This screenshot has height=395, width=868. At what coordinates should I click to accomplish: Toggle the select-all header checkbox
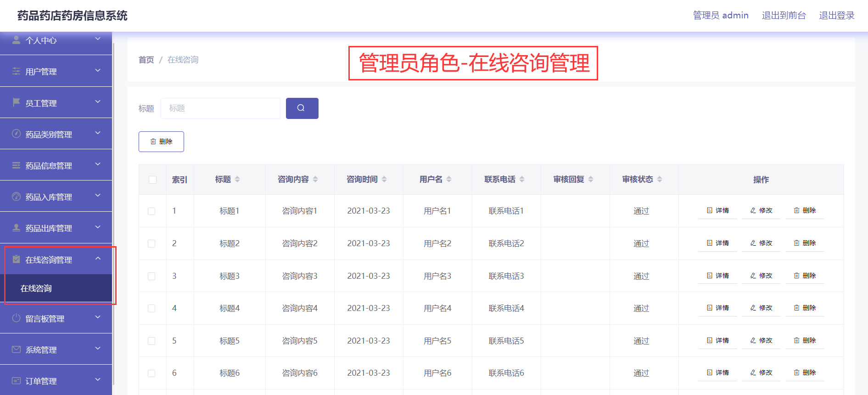153,180
